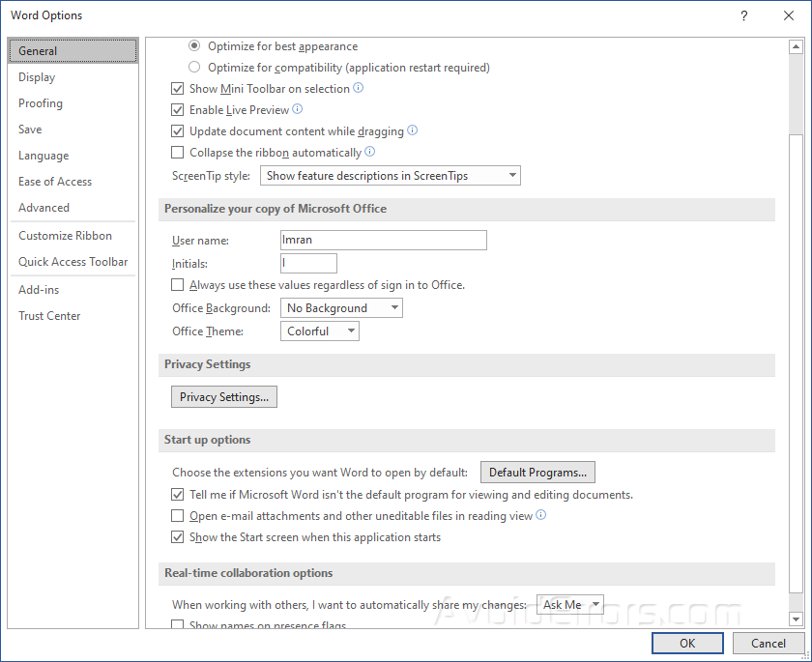
Task: Open the Office Background dropdown
Action: click(341, 307)
